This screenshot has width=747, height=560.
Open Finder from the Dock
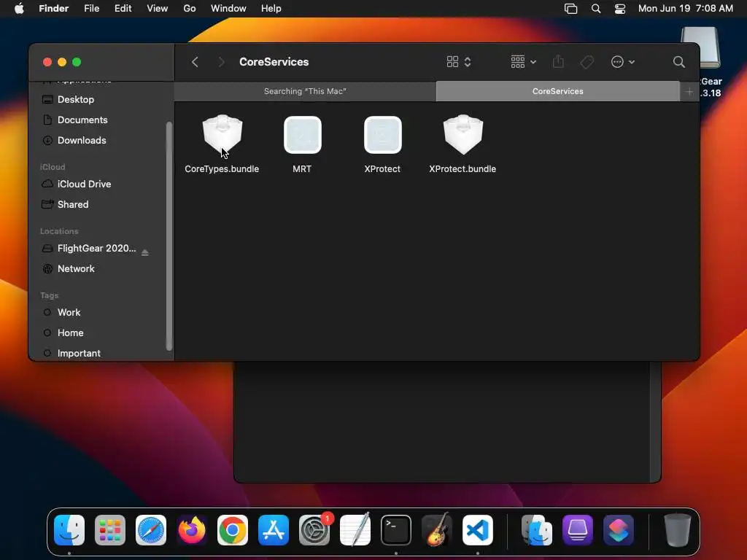pyautogui.click(x=69, y=530)
